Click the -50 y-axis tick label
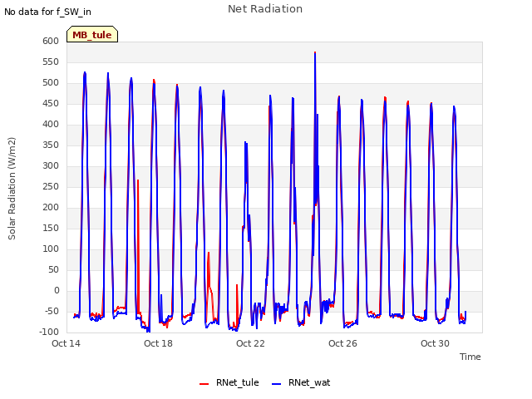Viewport: 532px width, 399px height. click(51, 311)
